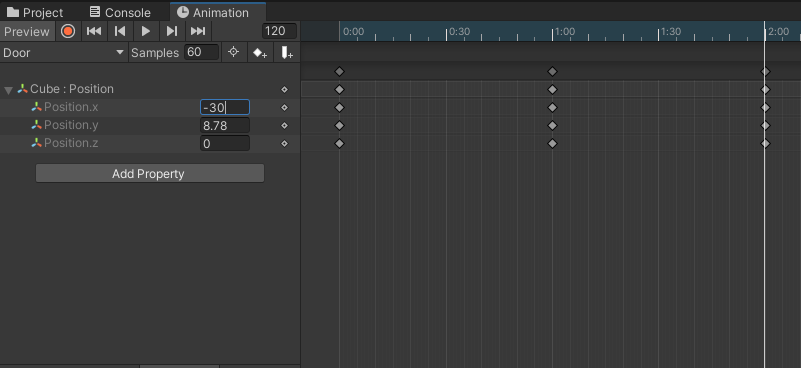Click the filter by selection crosshair icon
Image resolution: width=801 pixels, height=368 pixels.
pos(233,52)
